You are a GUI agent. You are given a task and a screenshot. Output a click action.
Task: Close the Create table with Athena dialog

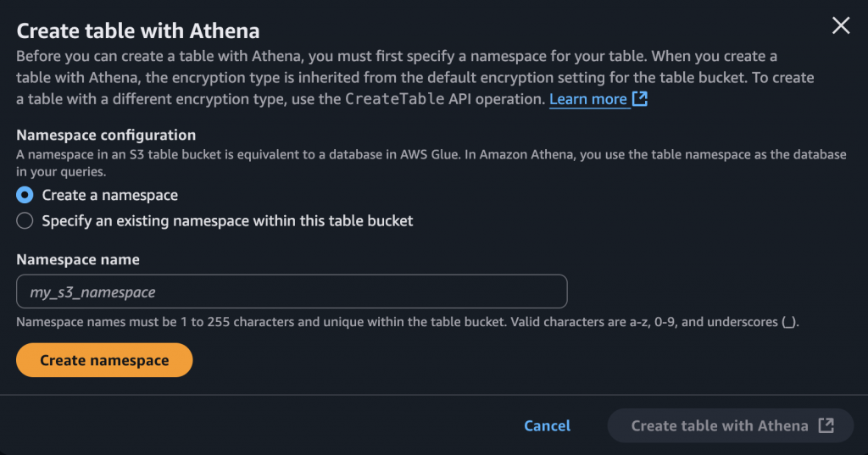(x=840, y=25)
